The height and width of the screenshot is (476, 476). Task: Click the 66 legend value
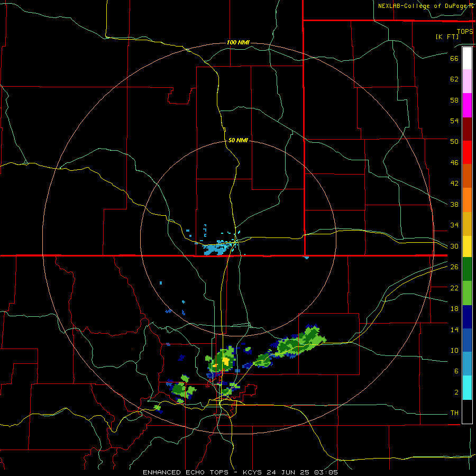(x=454, y=58)
